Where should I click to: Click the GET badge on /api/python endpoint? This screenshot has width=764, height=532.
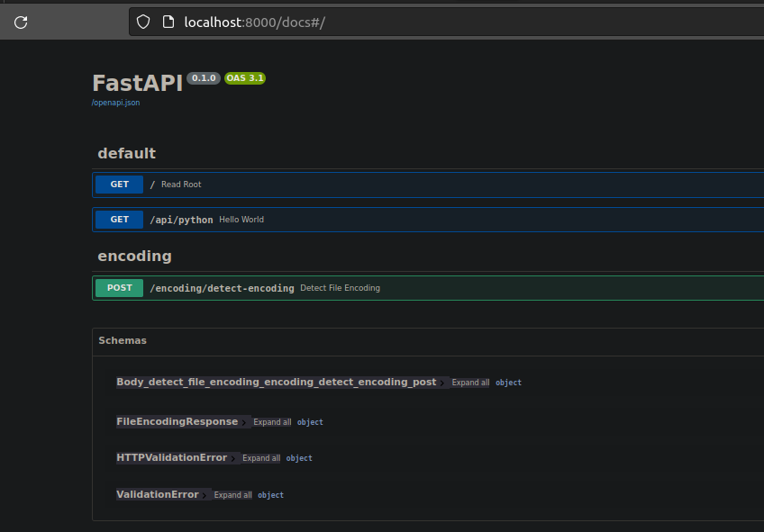coord(118,219)
